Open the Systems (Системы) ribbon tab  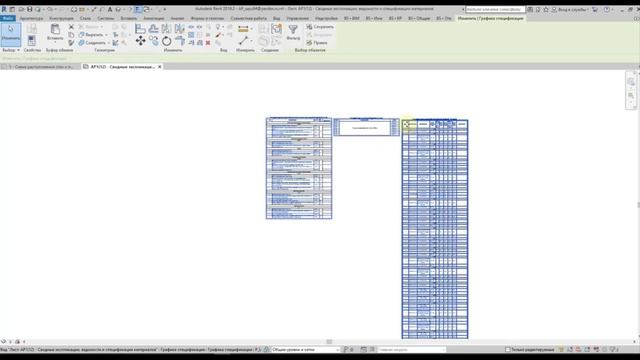click(x=106, y=18)
